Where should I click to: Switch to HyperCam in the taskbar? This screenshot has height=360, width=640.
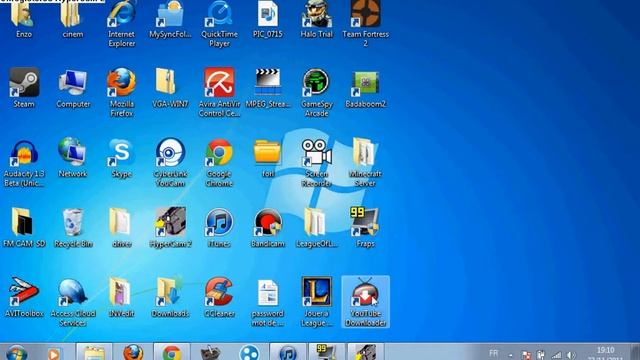click(365, 352)
